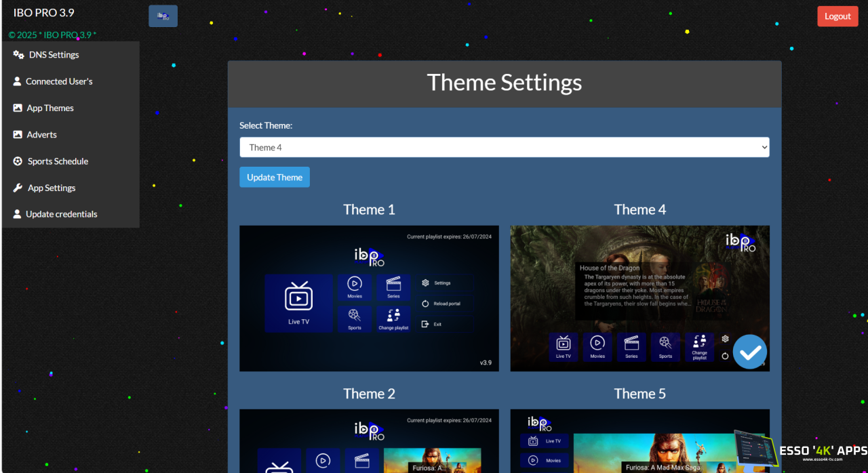Click the Update credentials person icon
This screenshot has height=473, width=868.
coord(17,214)
